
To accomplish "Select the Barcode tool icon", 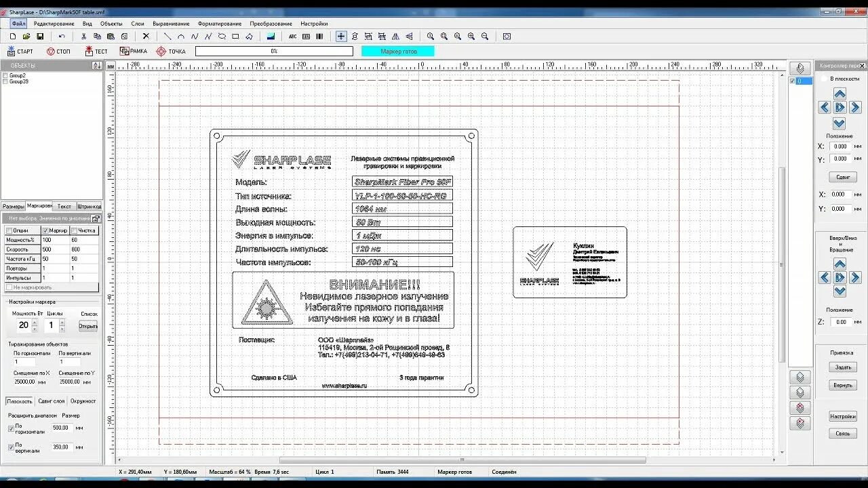I will (x=319, y=36).
